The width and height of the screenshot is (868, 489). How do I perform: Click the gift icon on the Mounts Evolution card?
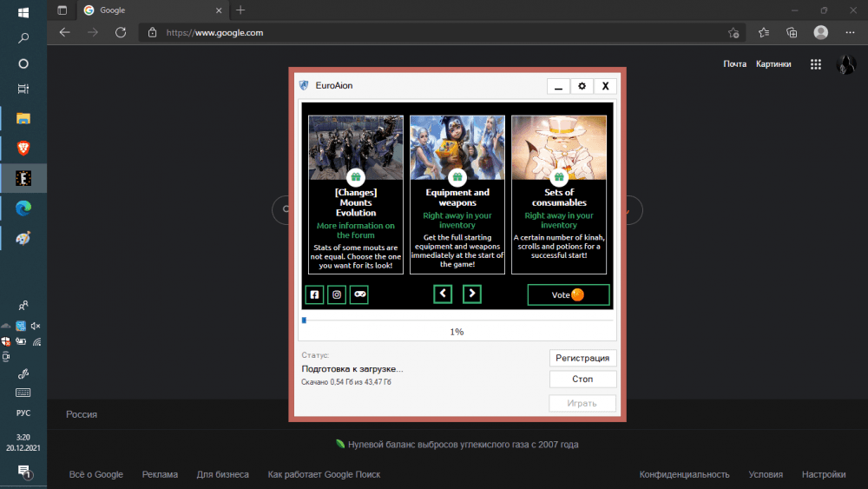tap(356, 176)
